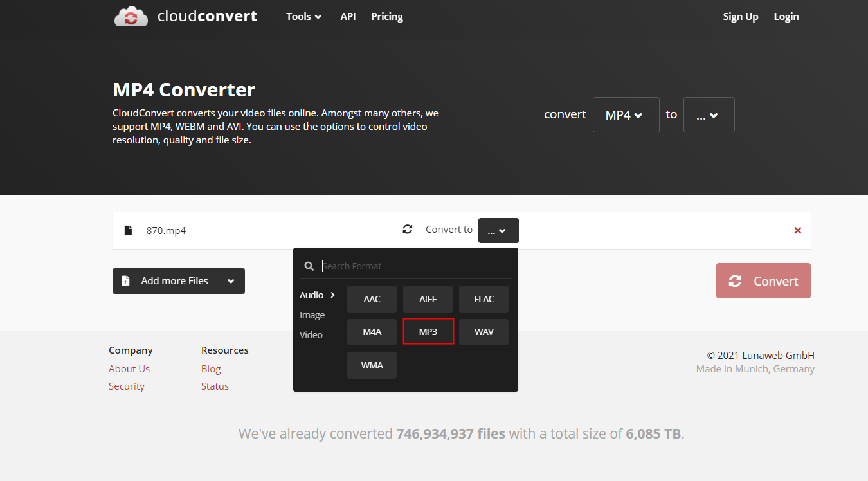Image resolution: width=868 pixels, height=481 pixels.
Task: Choose MP3 as the output format
Action: [428, 332]
